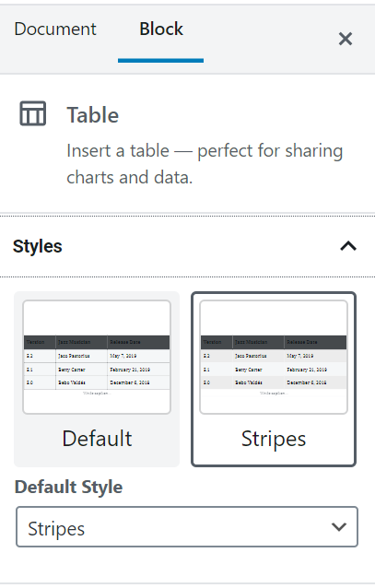This screenshot has height=588, width=375.
Task: Click the Default Style label
Action: coord(68,487)
